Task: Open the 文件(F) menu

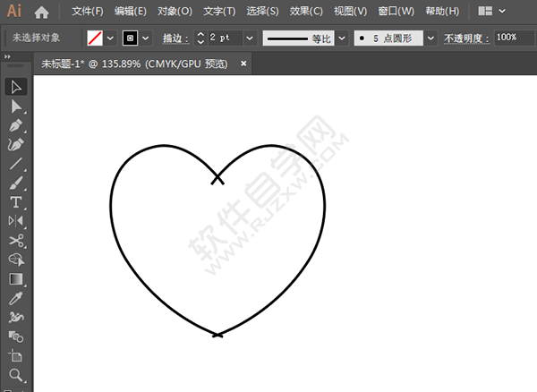Action: click(x=88, y=12)
